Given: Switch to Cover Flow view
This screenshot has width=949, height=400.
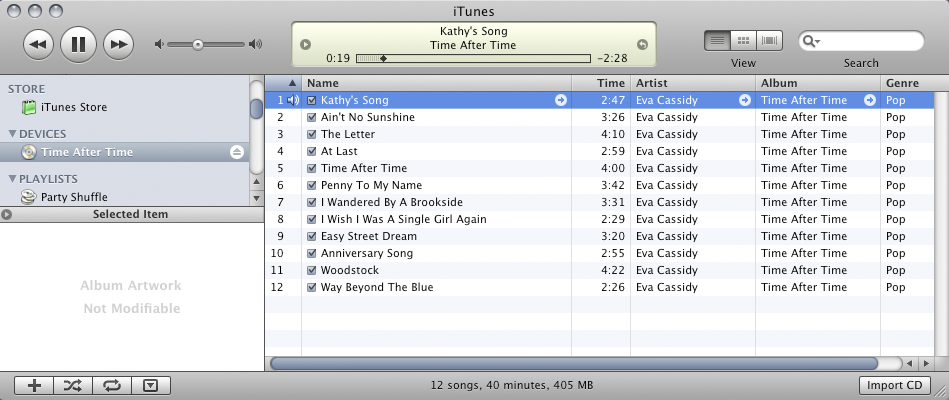Looking at the screenshot, I should click(770, 41).
